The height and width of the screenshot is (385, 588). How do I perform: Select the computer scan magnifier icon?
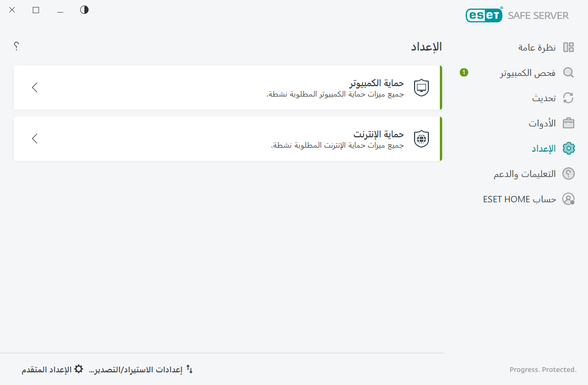tap(568, 72)
